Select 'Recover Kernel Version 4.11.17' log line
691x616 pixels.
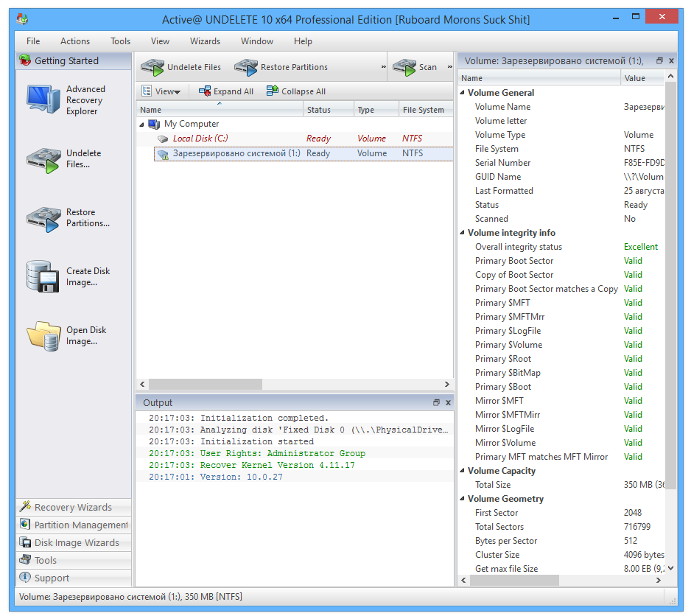[x=295, y=465]
